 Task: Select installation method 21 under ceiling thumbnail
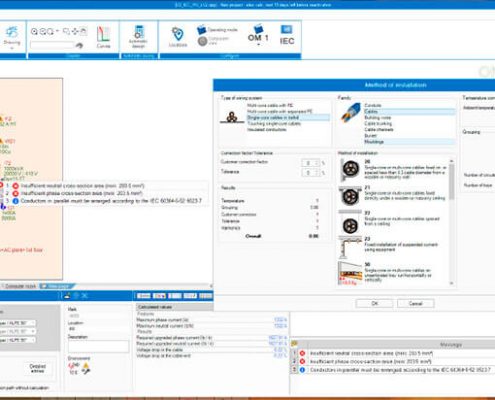(350, 196)
